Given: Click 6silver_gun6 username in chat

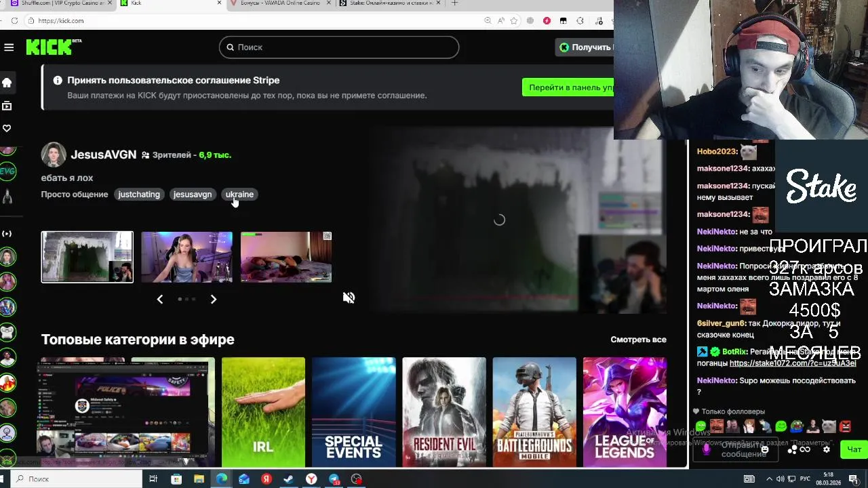Looking at the screenshot, I should coord(721,323).
